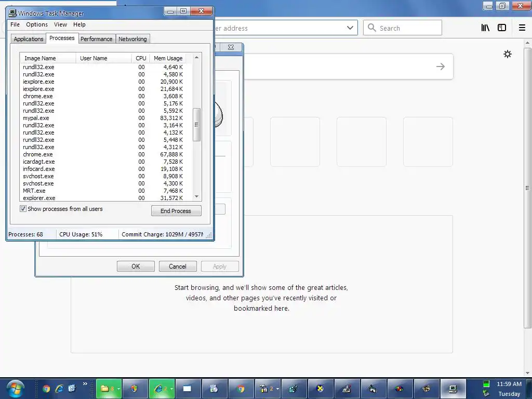This screenshot has width=532, height=399.
Task: Click Cancel in the dialog
Action: point(178,267)
